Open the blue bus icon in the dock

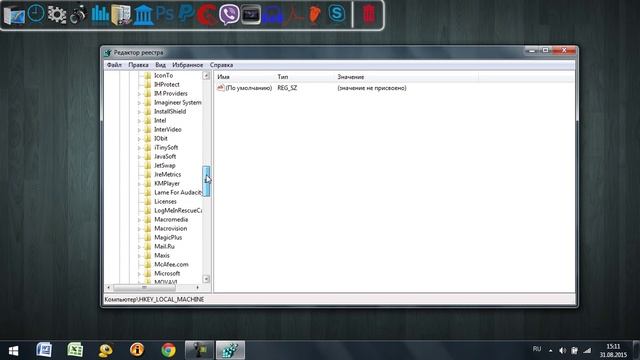pos(272,16)
